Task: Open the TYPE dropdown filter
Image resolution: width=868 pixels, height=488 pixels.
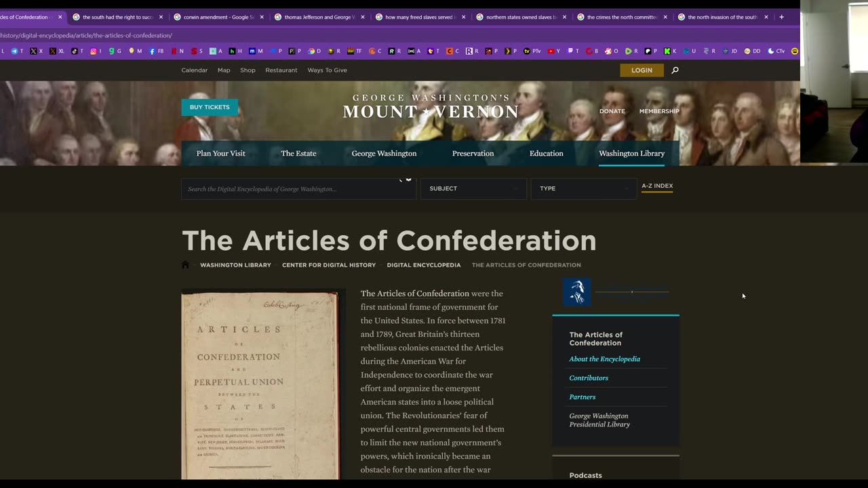Action: coord(583,188)
